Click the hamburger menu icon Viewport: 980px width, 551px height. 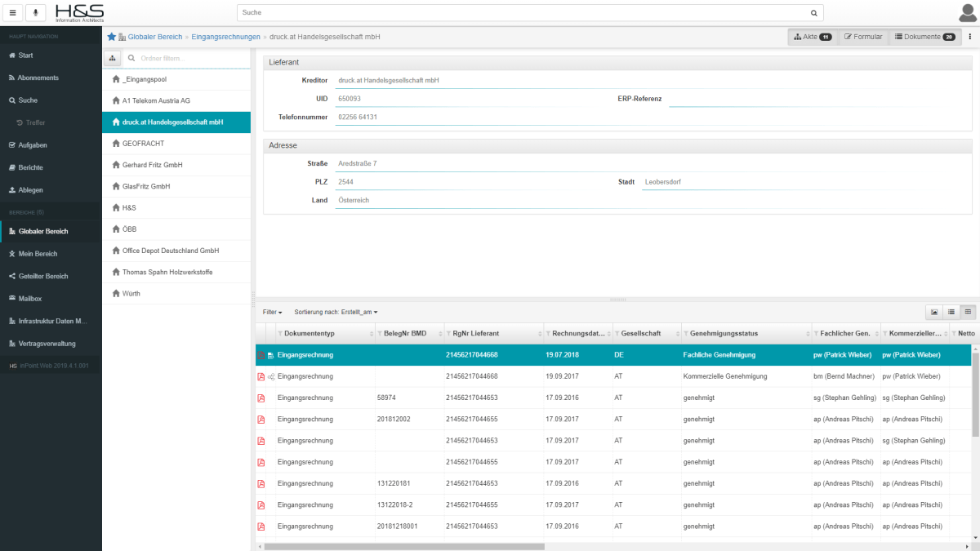pos(12,13)
